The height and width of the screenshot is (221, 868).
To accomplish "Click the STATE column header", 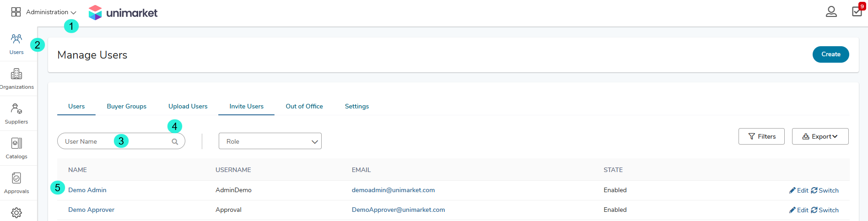I will 613,170.
